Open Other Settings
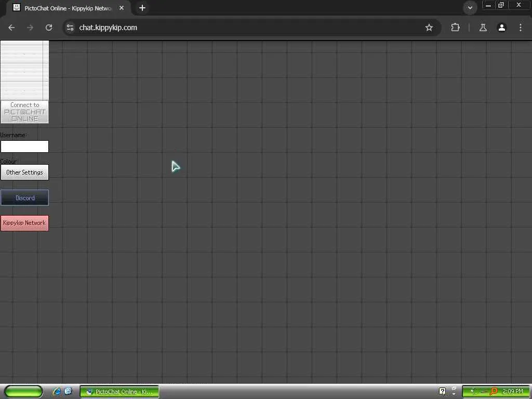 tap(24, 172)
